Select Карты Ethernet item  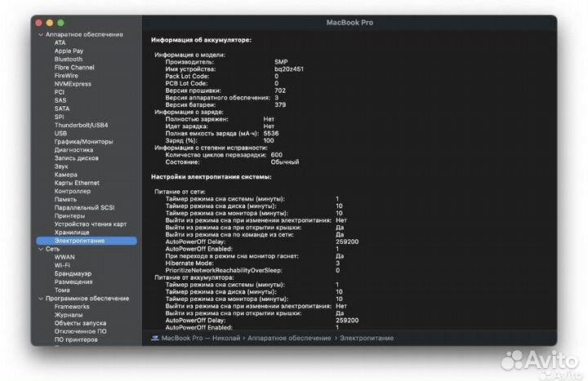[77, 183]
